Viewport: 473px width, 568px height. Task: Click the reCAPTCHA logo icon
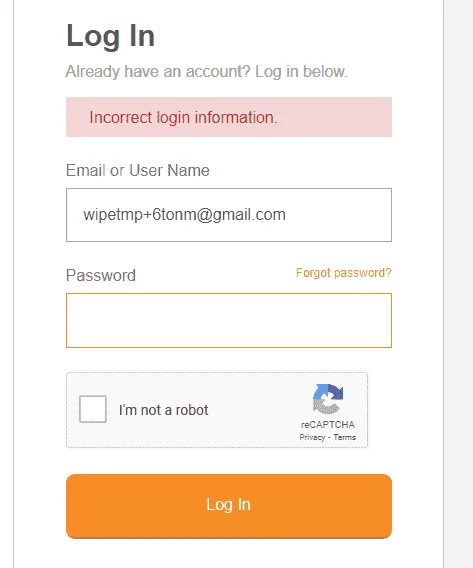tap(328, 399)
